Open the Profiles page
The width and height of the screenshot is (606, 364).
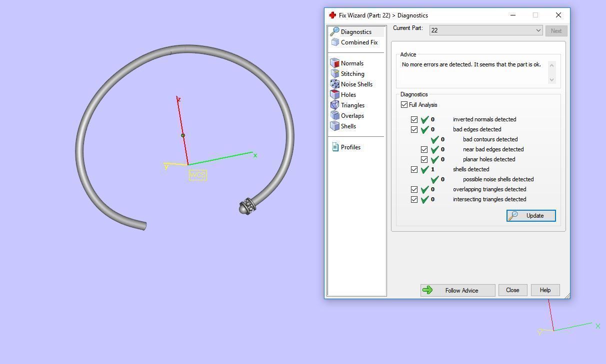point(350,147)
